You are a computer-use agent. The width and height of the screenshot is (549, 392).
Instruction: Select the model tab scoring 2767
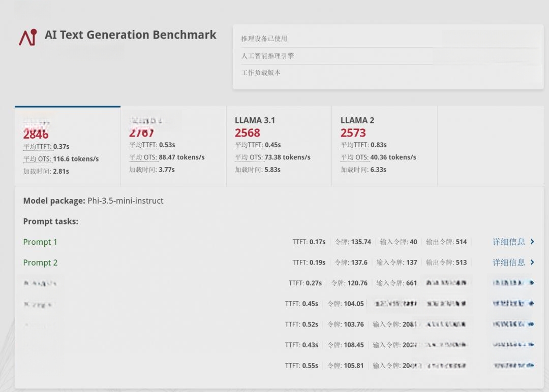click(x=173, y=146)
